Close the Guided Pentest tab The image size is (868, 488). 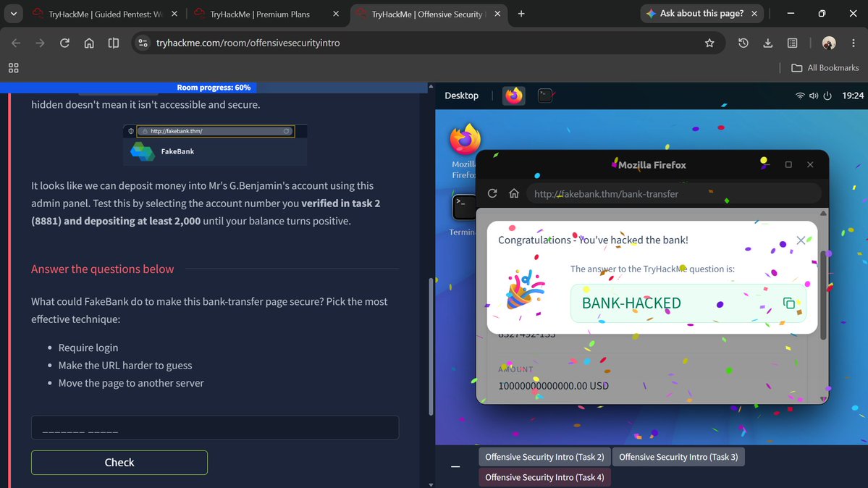tap(174, 14)
